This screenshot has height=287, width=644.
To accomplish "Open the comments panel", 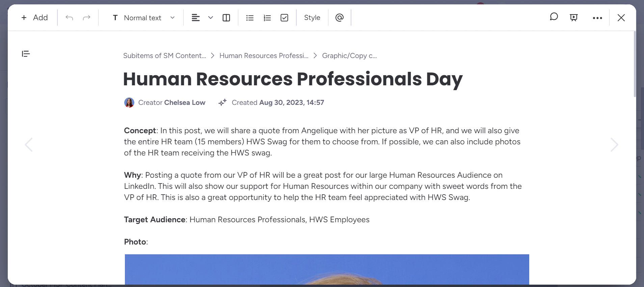I will [554, 17].
